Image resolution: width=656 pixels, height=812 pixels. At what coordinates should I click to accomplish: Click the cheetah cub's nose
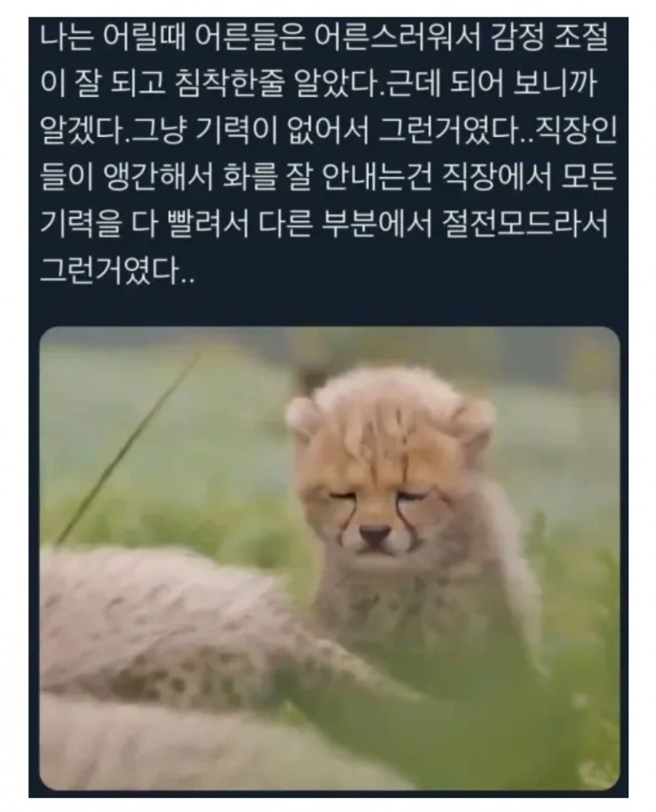coord(376,532)
